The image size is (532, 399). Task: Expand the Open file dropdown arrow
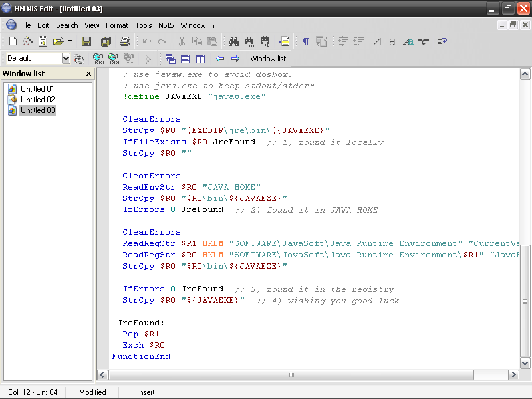(68, 41)
